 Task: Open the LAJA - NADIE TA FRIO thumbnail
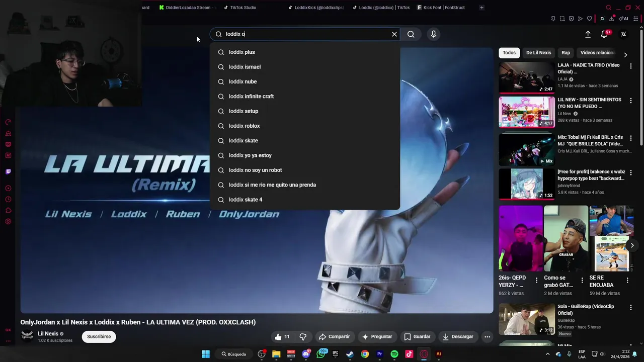527,77
